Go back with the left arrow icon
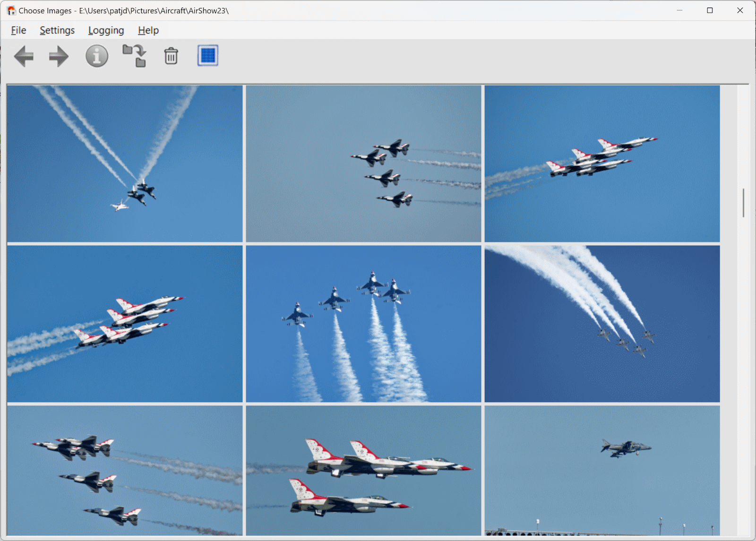The height and width of the screenshot is (541, 756). click(24, 57)
